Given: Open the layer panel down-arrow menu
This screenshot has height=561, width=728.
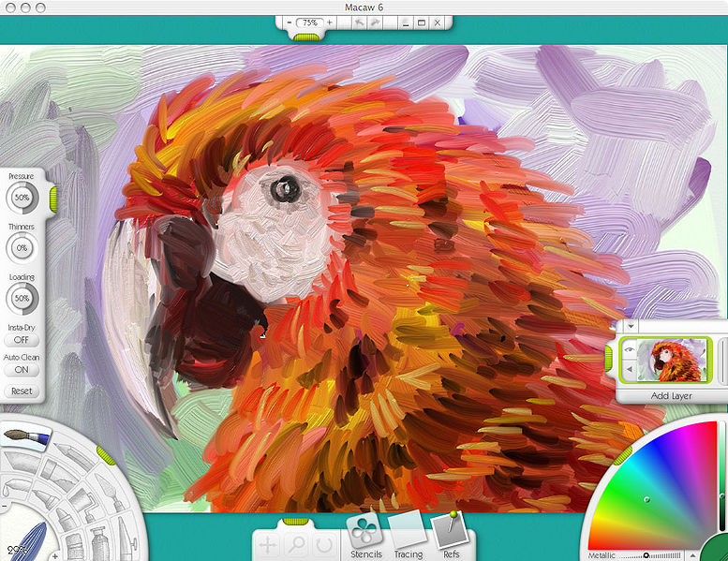Looking at the screenshot, I should [x=631, y=326].
